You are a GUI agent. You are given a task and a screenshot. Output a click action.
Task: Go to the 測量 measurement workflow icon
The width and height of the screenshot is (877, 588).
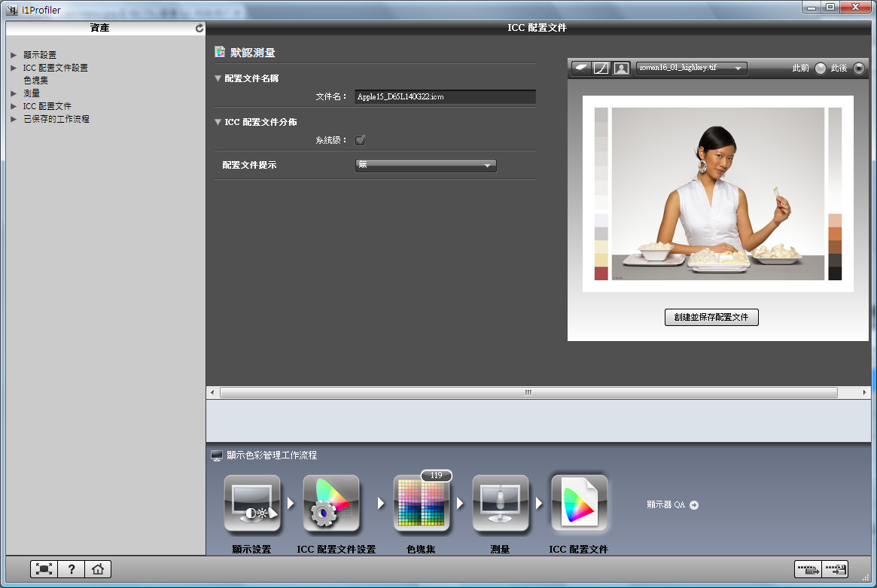click(500, 503)
